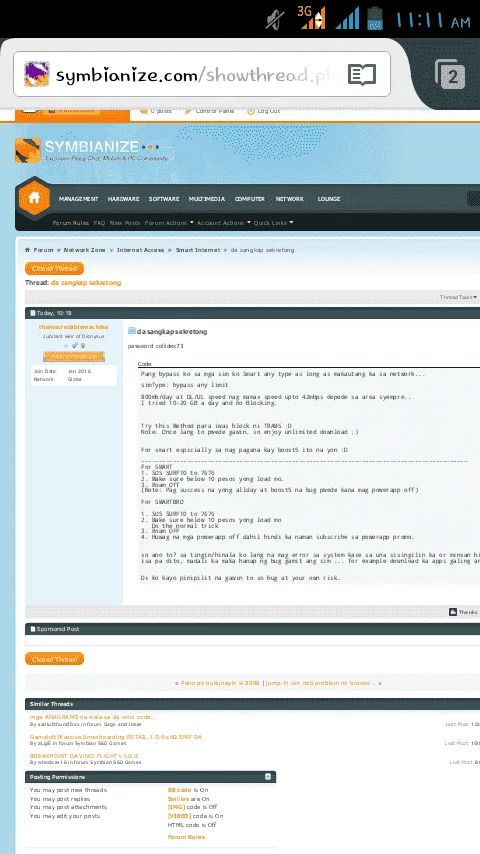Expand the Thread Tools dropdown
Image resolution: width=480 pixels, height=854 pixels.
[x=458, y=297]
